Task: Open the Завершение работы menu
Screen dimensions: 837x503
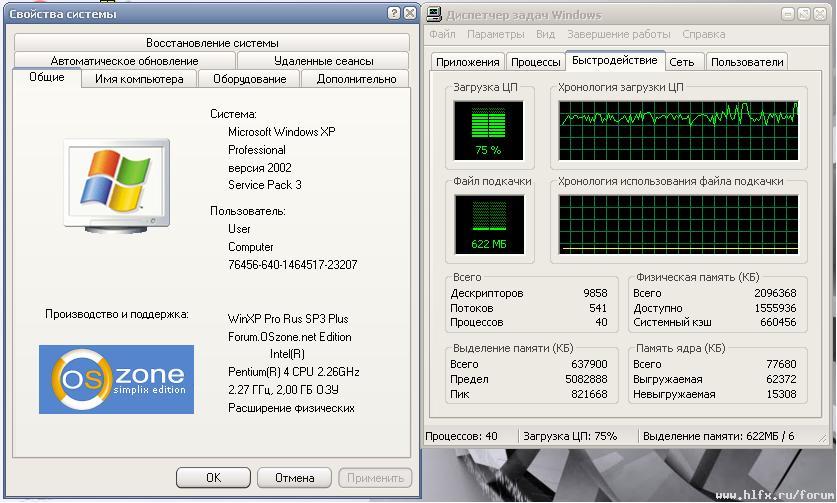Action: (x=619, y=34)
